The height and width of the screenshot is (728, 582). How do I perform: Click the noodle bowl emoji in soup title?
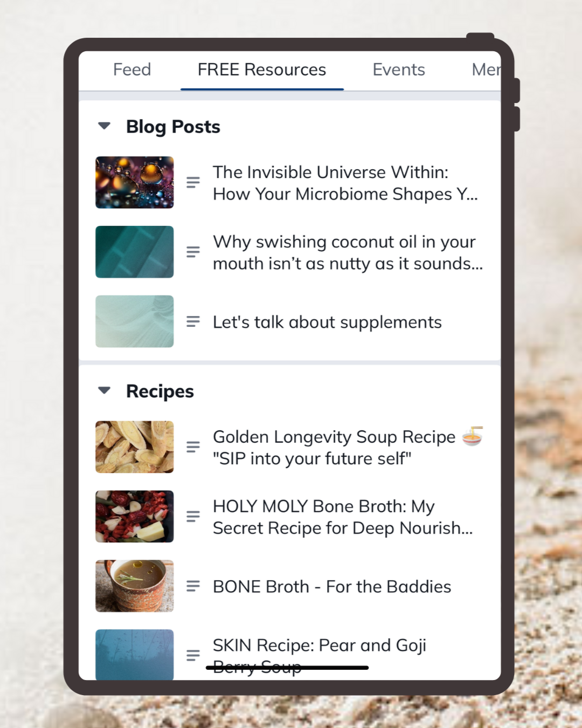click(x=473, y=436)
